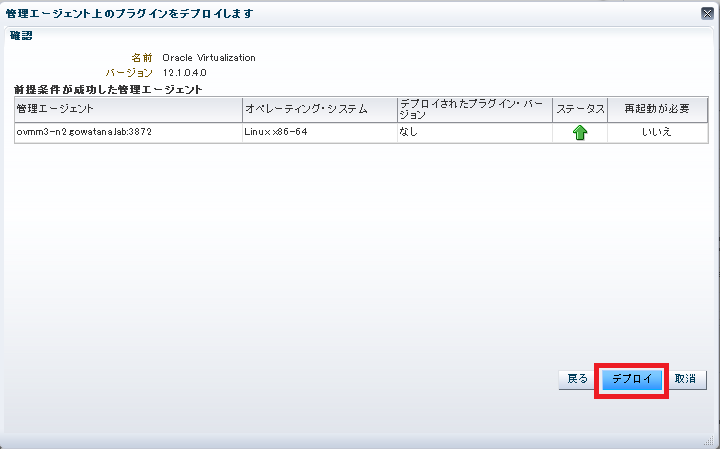Viewport: 720px width, 449px height.
Task: Click the Linux x86-64 cell
Action: pos(320,133)
